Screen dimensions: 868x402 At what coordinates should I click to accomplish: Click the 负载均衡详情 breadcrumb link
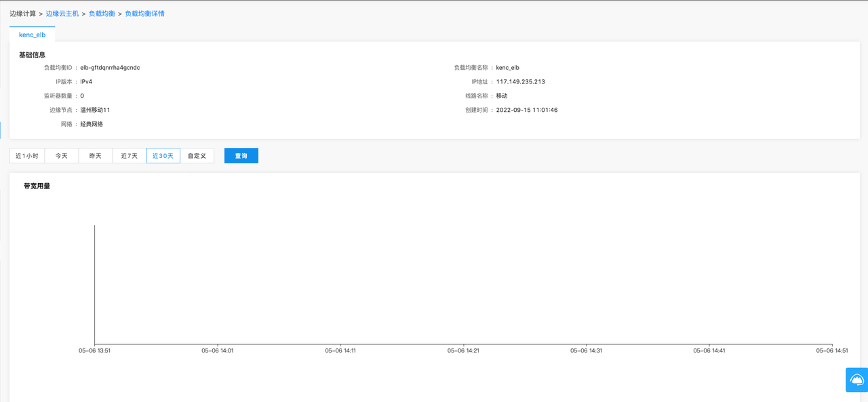[144, 14]
